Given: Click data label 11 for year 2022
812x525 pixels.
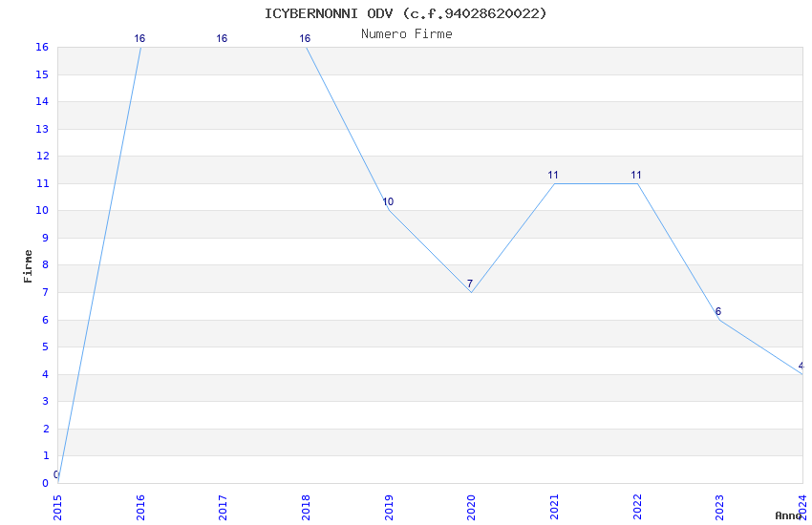Looking at the screenshot, I should click(x=636, y=175).
